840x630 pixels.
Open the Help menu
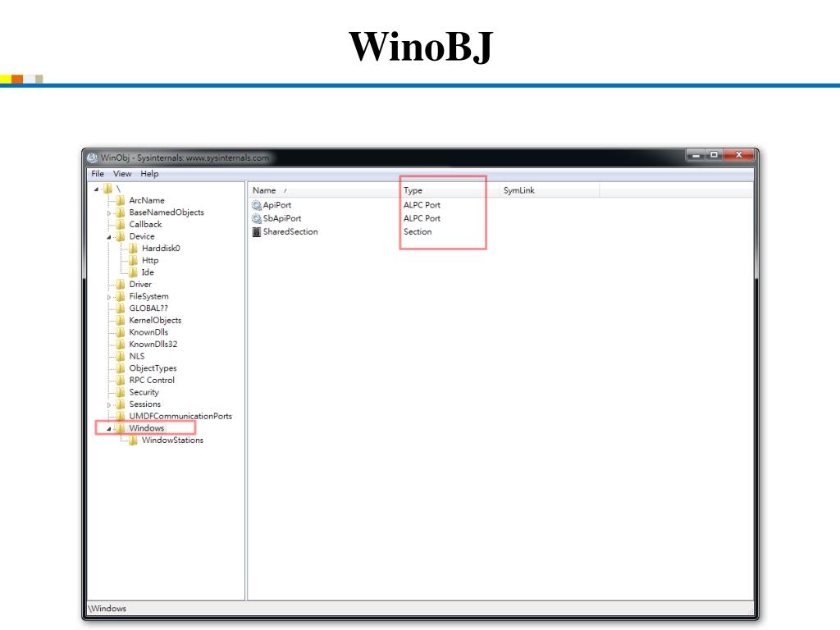[149, 174]
